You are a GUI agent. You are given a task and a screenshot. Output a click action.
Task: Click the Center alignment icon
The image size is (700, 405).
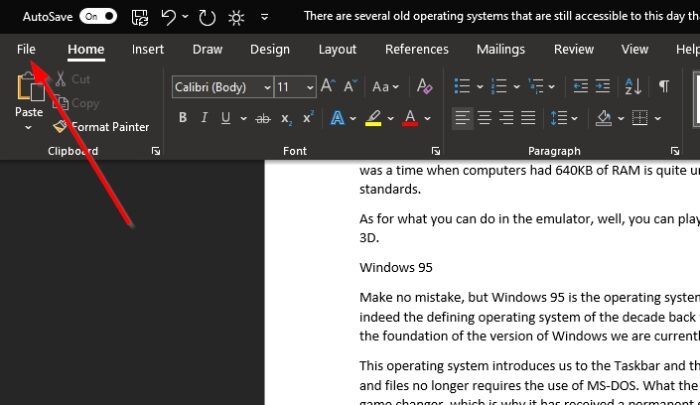pyautogui.click(x=485, y=118)
